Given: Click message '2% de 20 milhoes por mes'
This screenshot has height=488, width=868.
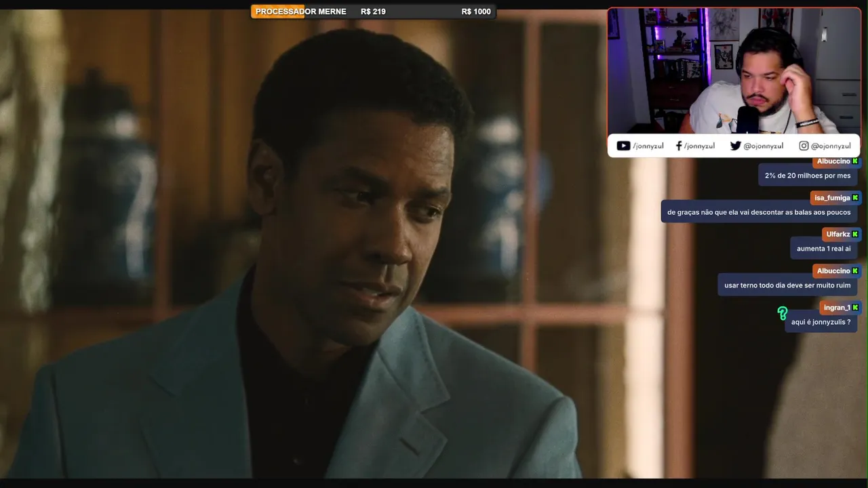Looking at the screenshot, I should pos(808,176).
